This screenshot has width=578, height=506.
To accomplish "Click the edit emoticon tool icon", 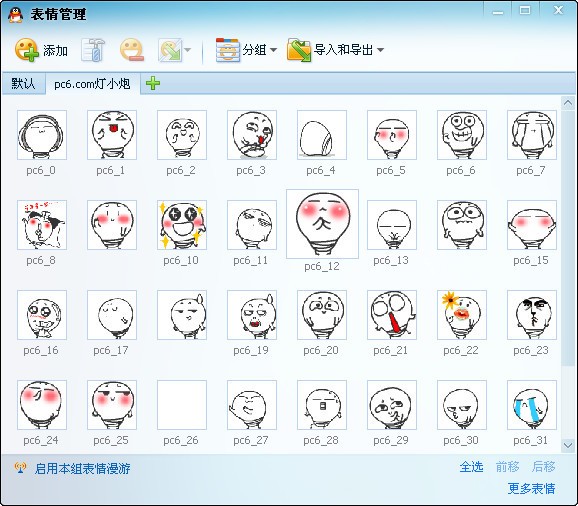I will [94, 50].
